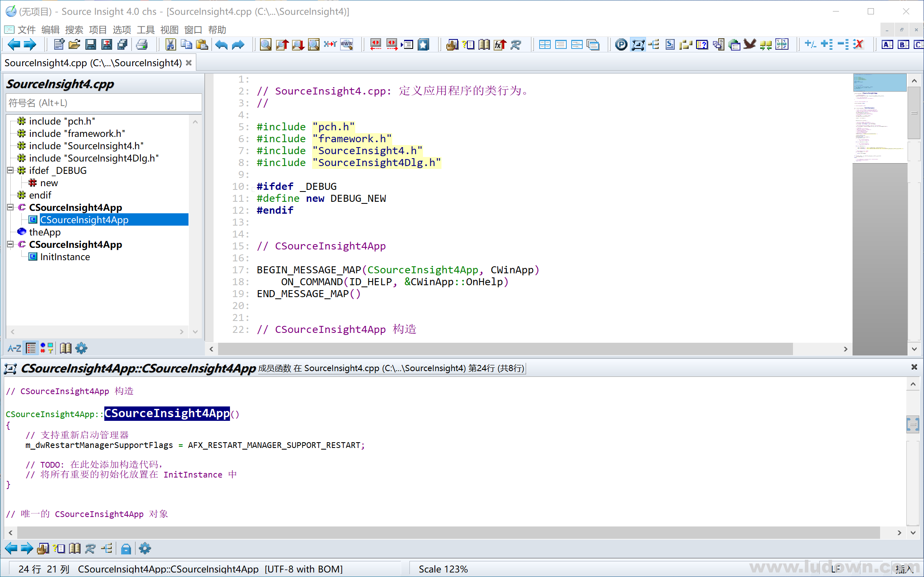Click the editor vertical scroll-down arrow
Screen dimensions: 924x577
[914, 349]
